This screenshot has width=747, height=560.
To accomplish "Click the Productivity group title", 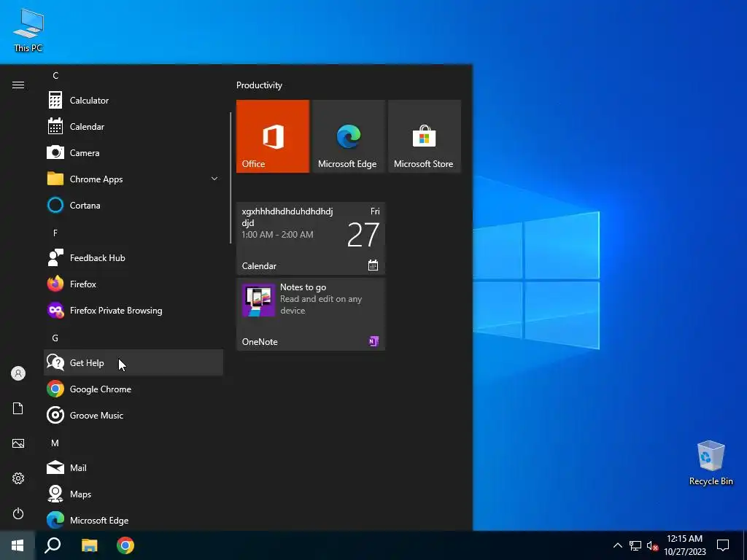I will pos(259,85).
